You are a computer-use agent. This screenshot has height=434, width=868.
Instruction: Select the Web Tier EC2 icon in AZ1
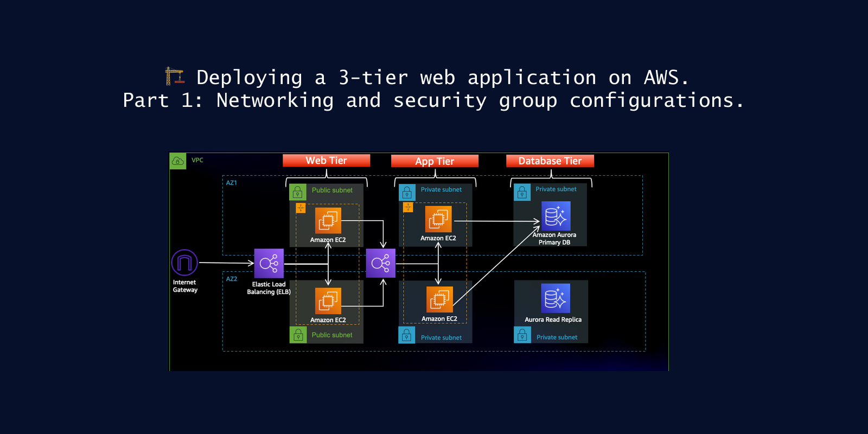[328, 221]
